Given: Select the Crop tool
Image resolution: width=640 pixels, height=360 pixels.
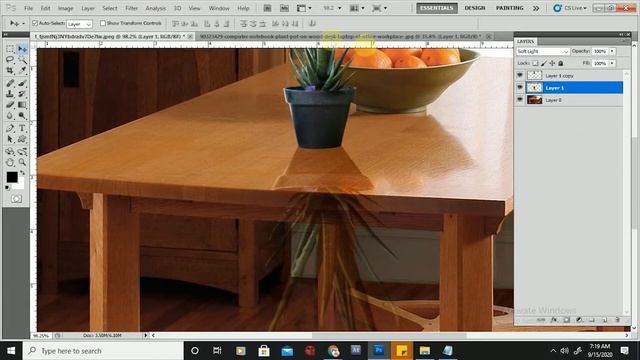Looking at the screenshot, I should 10,71.
